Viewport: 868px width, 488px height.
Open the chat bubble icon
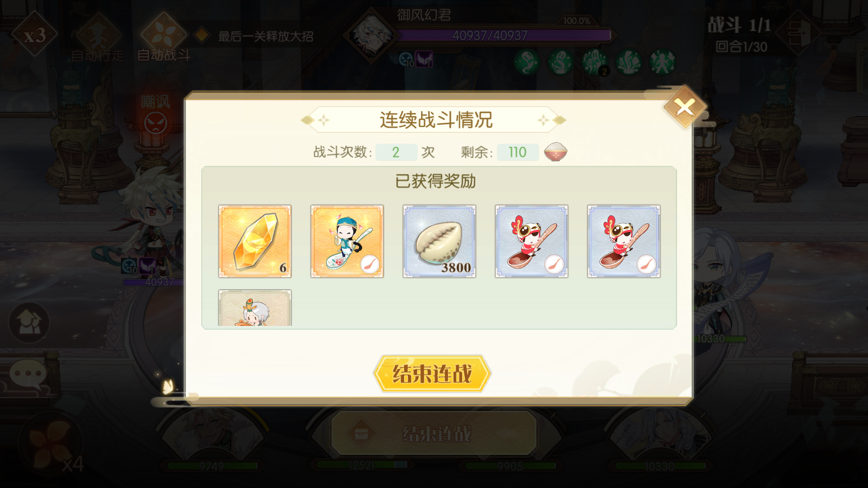[x=27, y=374]
